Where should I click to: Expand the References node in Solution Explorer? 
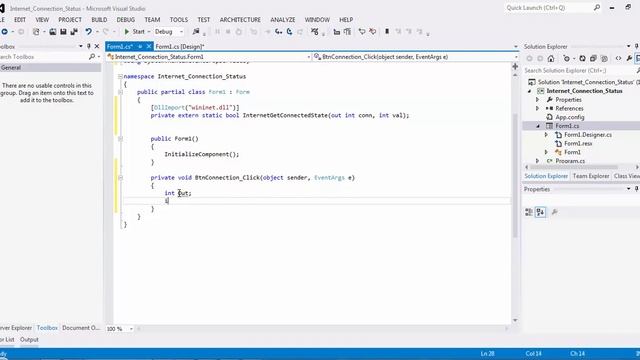(x=538, y=108)
